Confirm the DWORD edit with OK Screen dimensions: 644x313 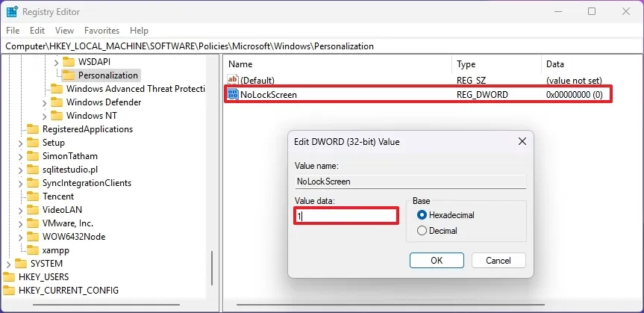[437, 260]
